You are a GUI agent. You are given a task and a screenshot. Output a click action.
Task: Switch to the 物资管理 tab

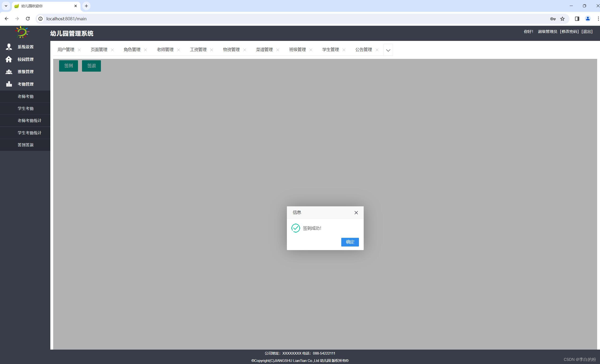[231, 50]
